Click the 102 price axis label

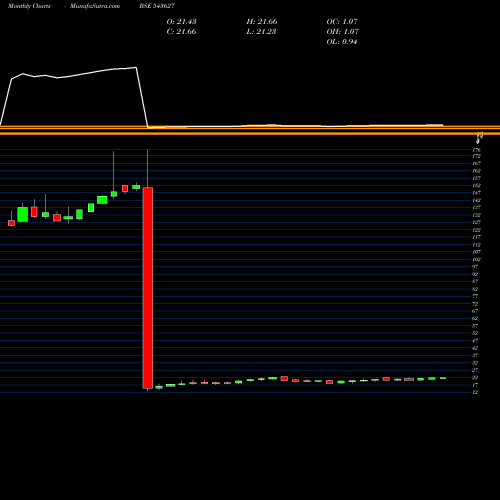(477, 259)
